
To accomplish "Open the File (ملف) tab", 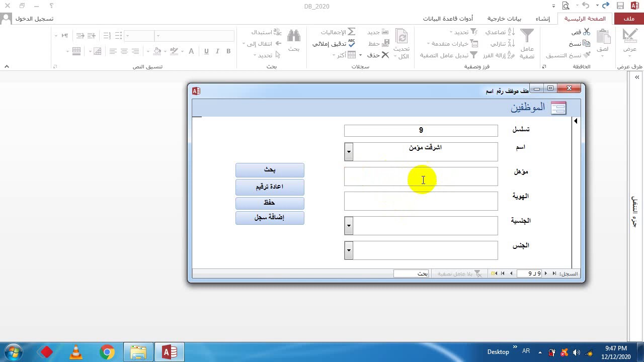I will 629,19.
